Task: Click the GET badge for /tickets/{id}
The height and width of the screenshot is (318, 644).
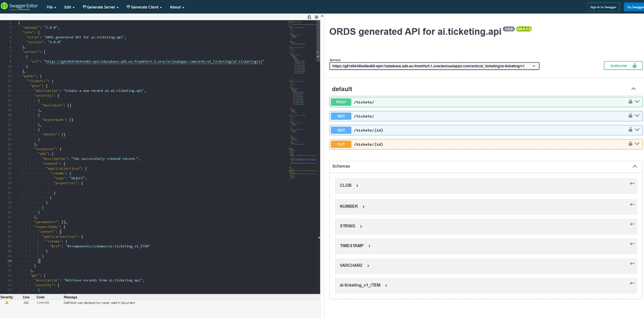Action: pos(341,130)
